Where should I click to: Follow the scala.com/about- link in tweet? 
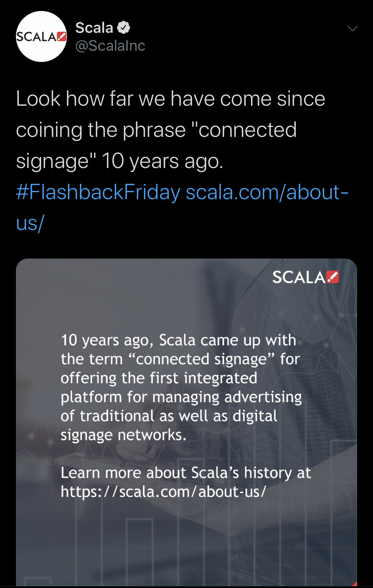point(267,192)
